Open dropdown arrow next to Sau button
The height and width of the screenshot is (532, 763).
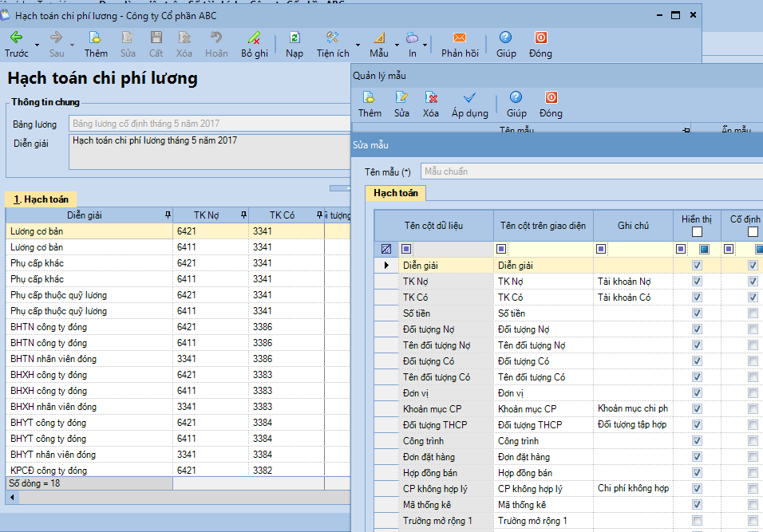tap(72, 45)
